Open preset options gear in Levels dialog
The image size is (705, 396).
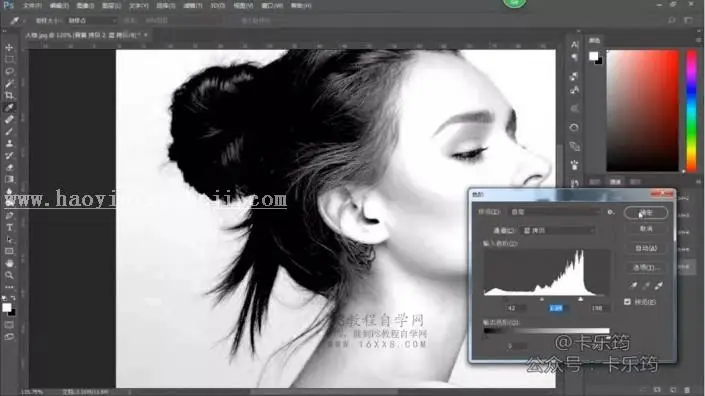[x=611, y=212]
